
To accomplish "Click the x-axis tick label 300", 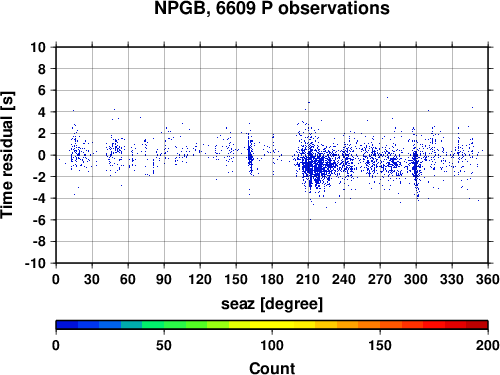I will [x=416, y=279].
